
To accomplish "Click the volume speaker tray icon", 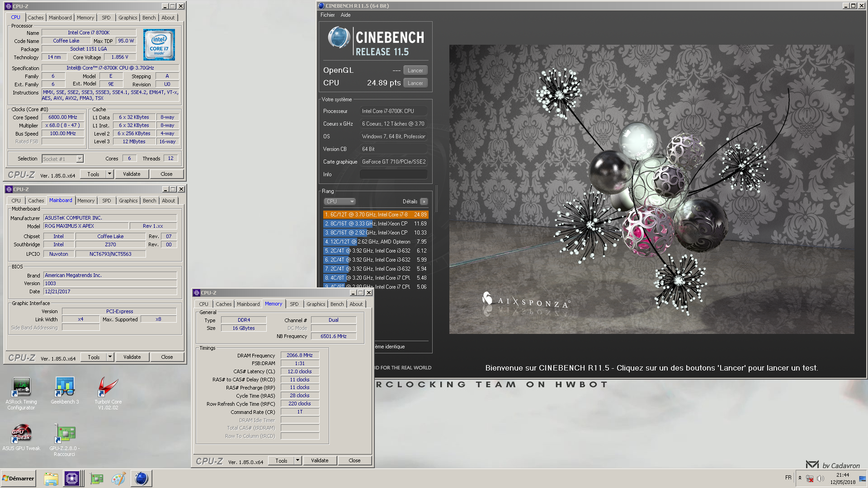I will coord(821,479).
